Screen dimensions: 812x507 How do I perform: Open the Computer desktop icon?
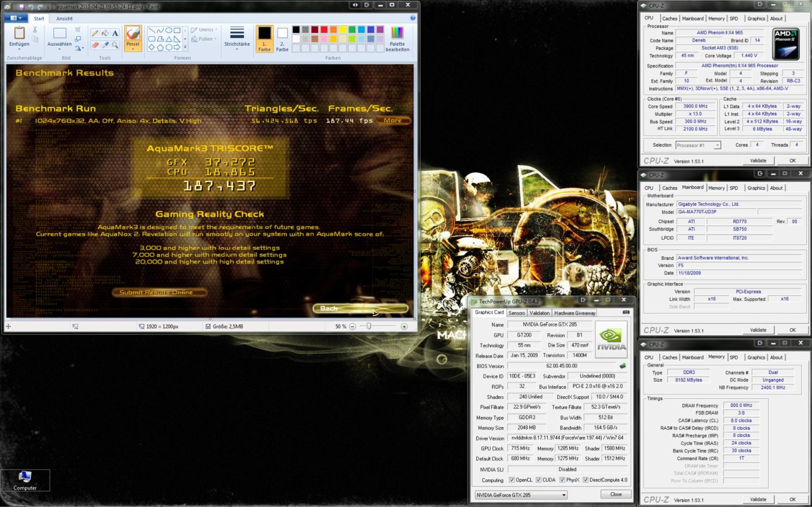(x=25, y=480)
